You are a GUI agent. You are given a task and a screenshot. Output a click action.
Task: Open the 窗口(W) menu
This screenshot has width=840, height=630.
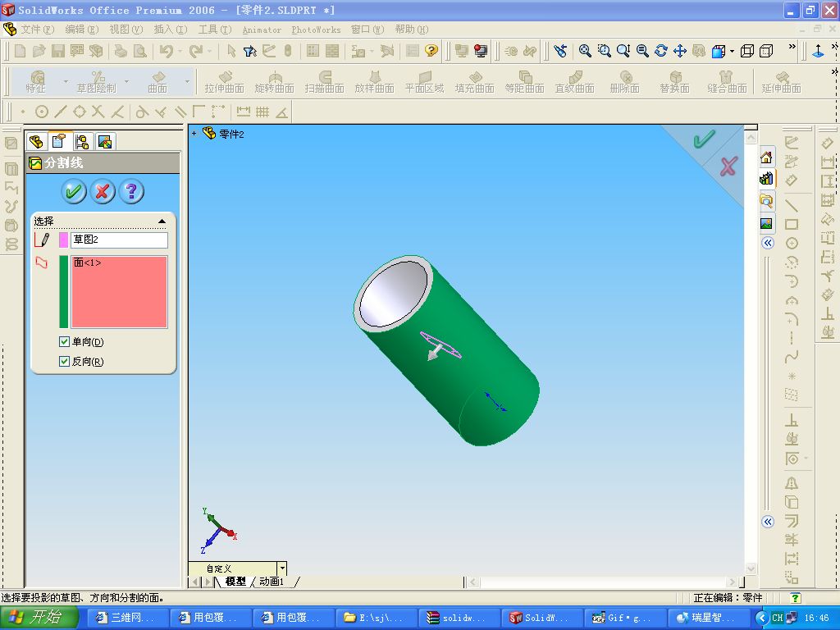pos(367,30)
